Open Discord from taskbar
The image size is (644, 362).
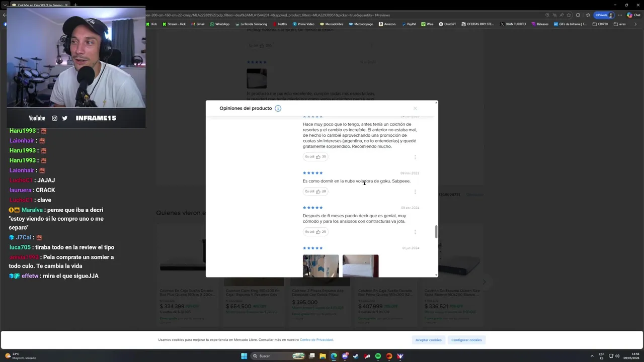pyautogui.click(x=345, y=356)
